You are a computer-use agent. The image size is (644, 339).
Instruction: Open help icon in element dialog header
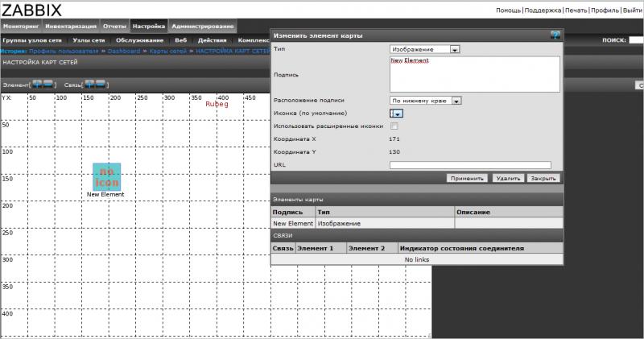pos(555,35)
